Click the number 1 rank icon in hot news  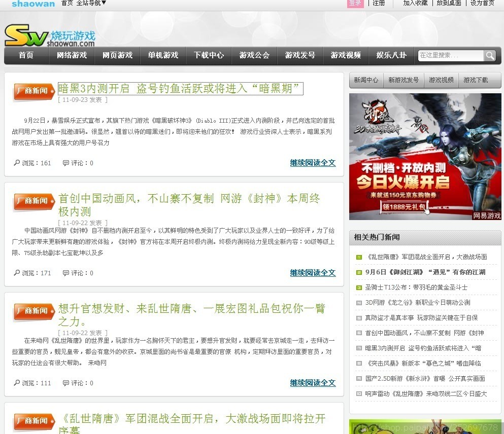(359, 257)
